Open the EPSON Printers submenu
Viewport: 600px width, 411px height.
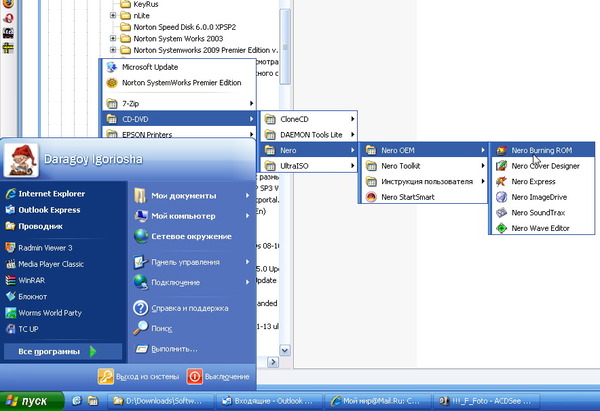(x=180, y=134)
